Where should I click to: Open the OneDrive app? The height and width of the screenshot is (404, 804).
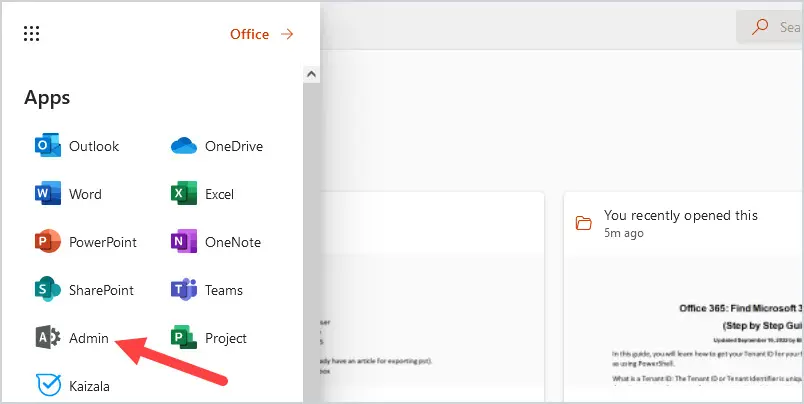click(217, 146)
